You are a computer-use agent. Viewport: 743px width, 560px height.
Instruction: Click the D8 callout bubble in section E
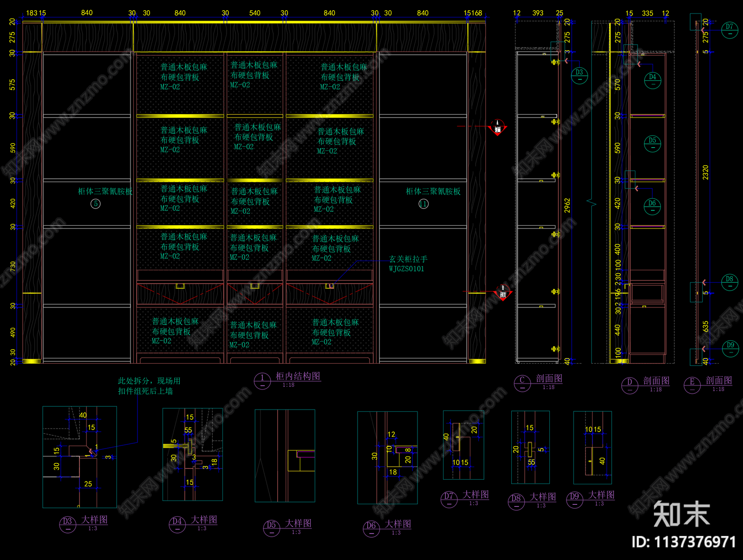[730, 282]
